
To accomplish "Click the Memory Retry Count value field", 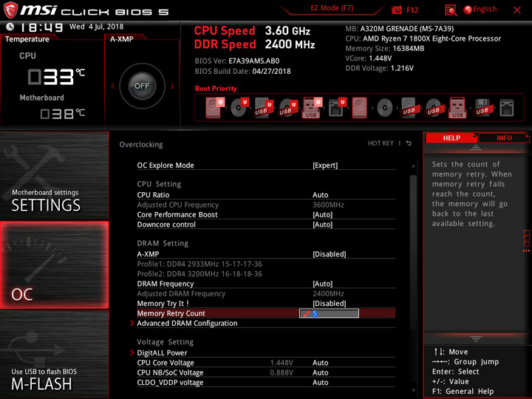I will pos(329,313).
